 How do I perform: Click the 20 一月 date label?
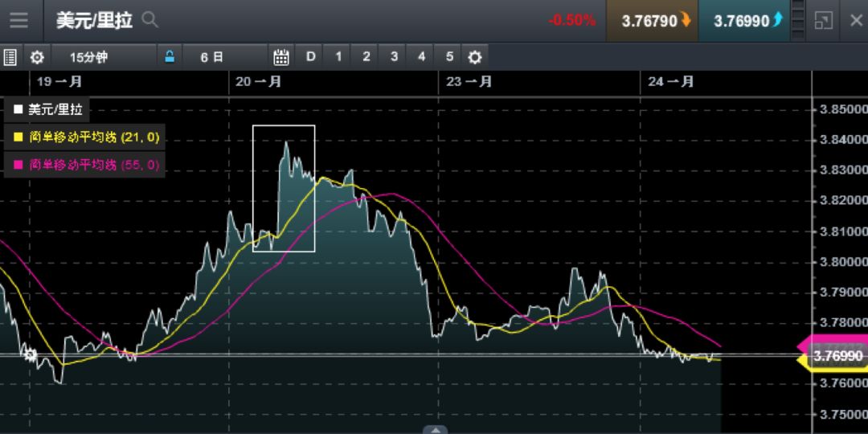click(259, 82)
